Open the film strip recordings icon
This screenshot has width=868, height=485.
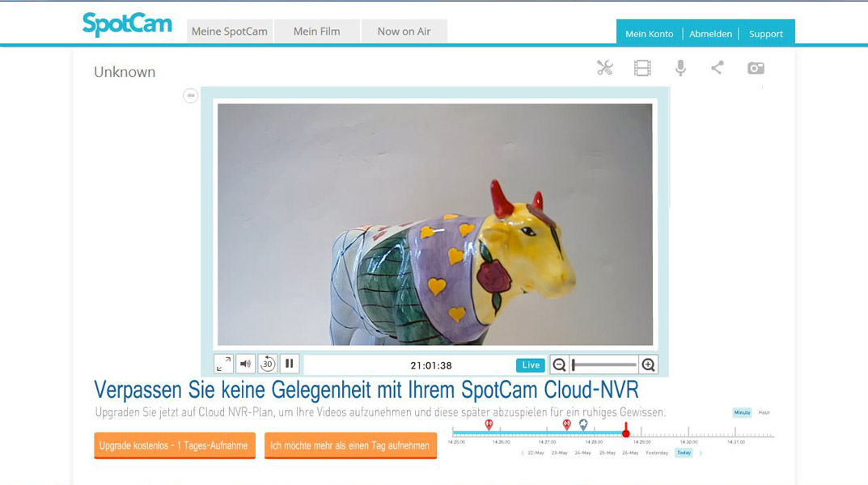(x=642, y=68)
